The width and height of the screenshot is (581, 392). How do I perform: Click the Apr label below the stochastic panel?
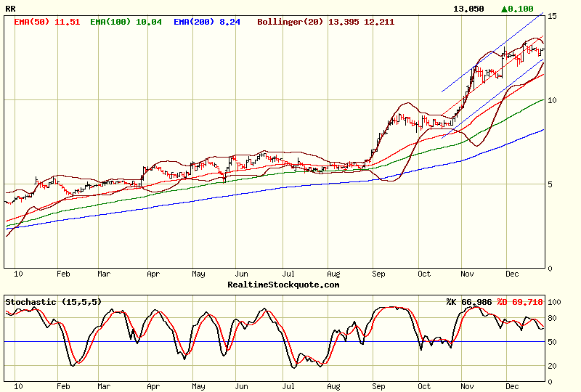point(153,387)
